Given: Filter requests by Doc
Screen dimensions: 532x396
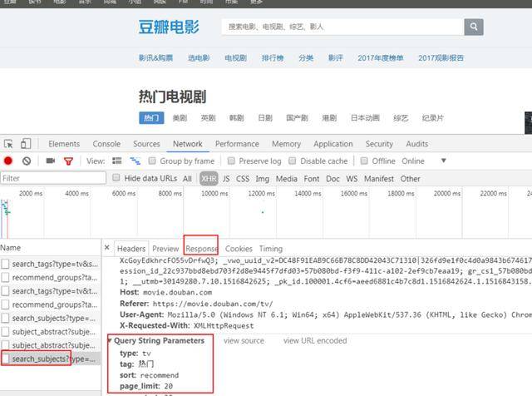Looking at the screenshot, I should (x=332, y=179).
